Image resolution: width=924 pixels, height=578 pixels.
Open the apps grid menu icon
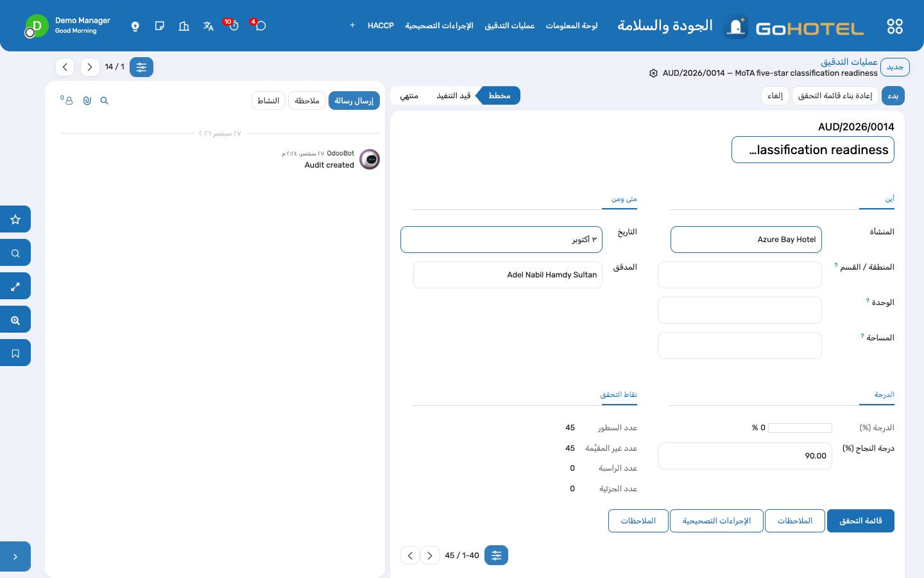(x=894, y=26)
